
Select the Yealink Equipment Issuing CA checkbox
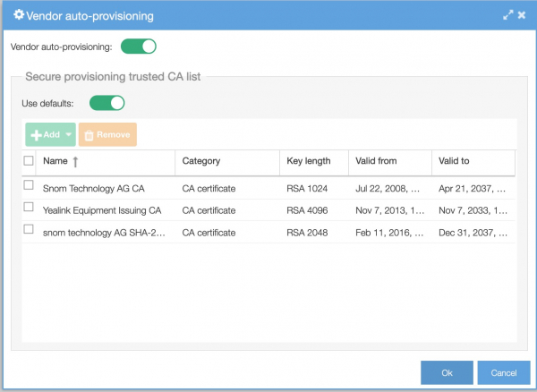coord(29,207)
